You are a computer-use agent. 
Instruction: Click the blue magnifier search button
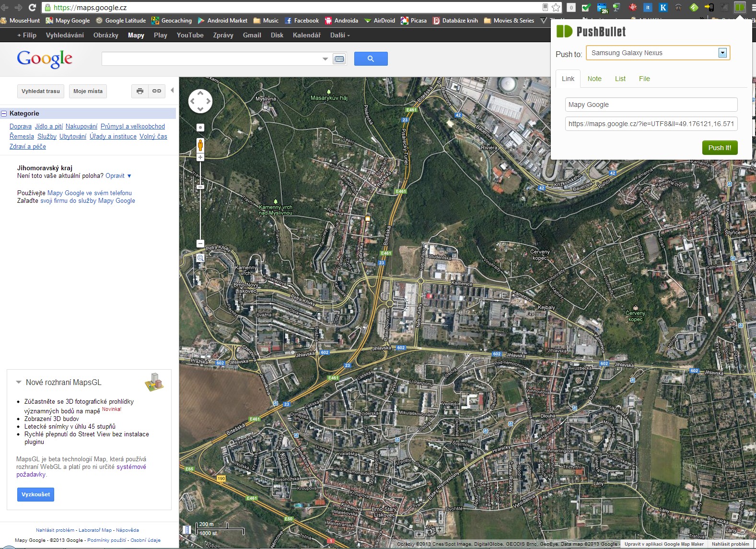371,58
